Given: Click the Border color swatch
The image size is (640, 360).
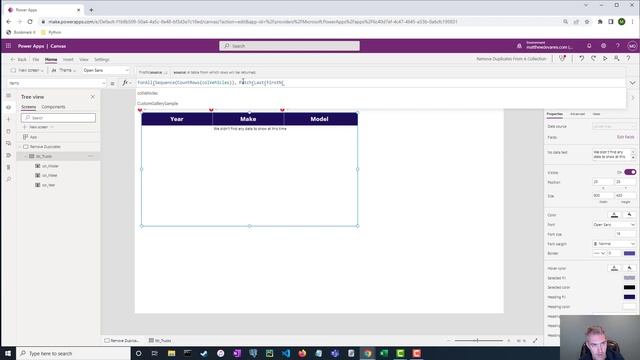Looking at the screenshot, I should (629, 253).
